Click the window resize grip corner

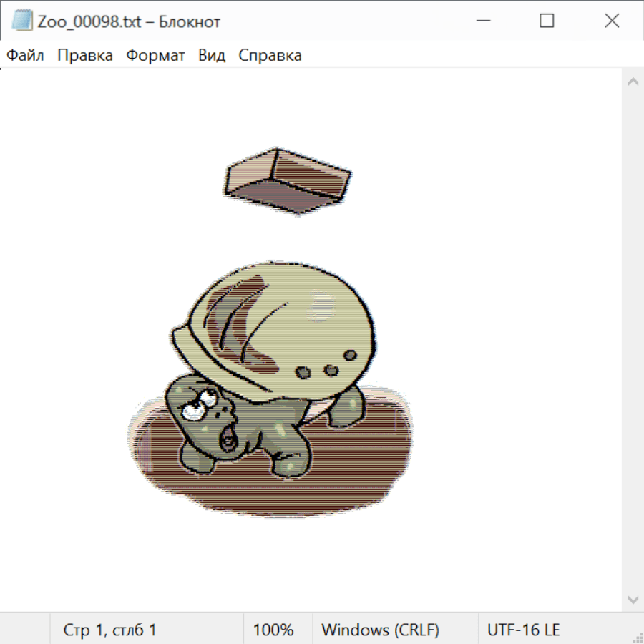pyautogui.click(x=638, y=638)
